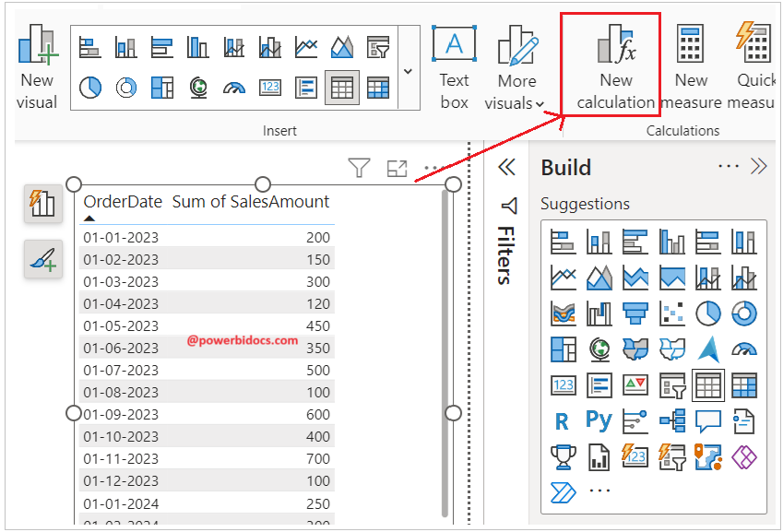Collapse the Build pane using double chevron
The height and width of the screenshot is (532, 783).
(x=757, y=167)
